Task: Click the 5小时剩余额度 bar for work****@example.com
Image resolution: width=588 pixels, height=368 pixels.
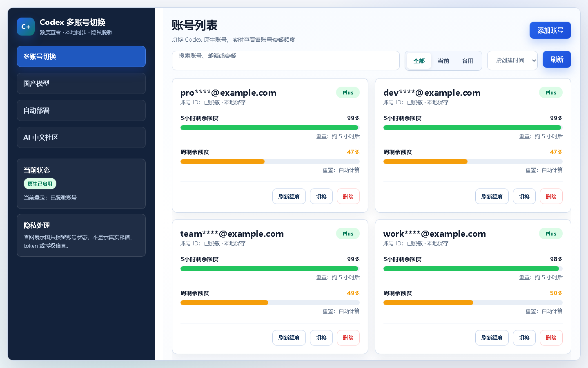Action: (x=473, y=269)
